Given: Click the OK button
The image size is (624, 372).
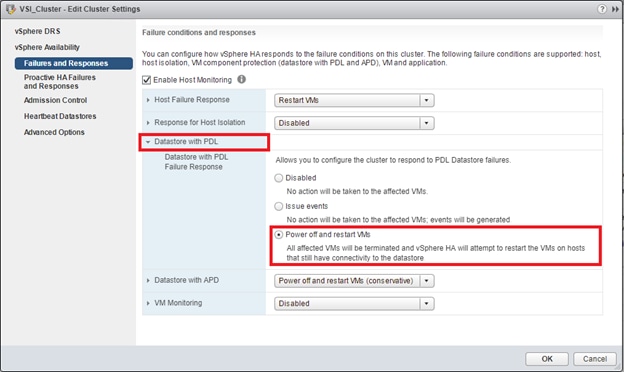Looking at the screenshot, I should 547,359.
